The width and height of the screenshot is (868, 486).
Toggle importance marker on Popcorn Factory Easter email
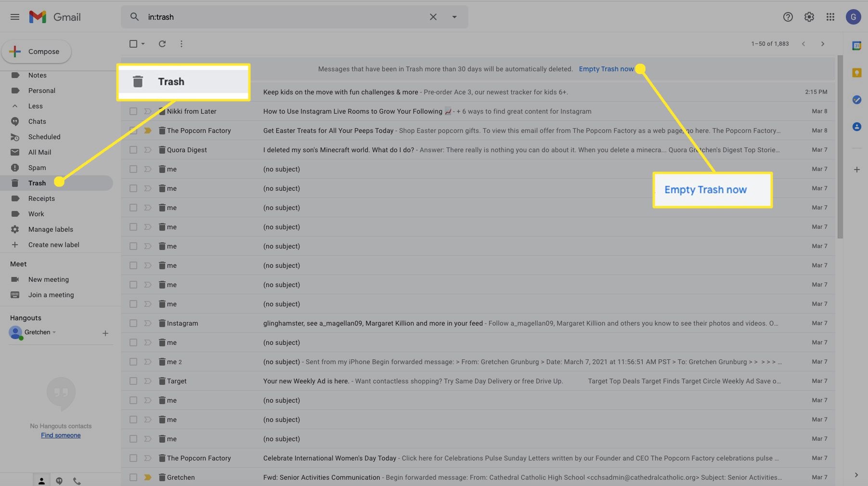tap(148, 131)
